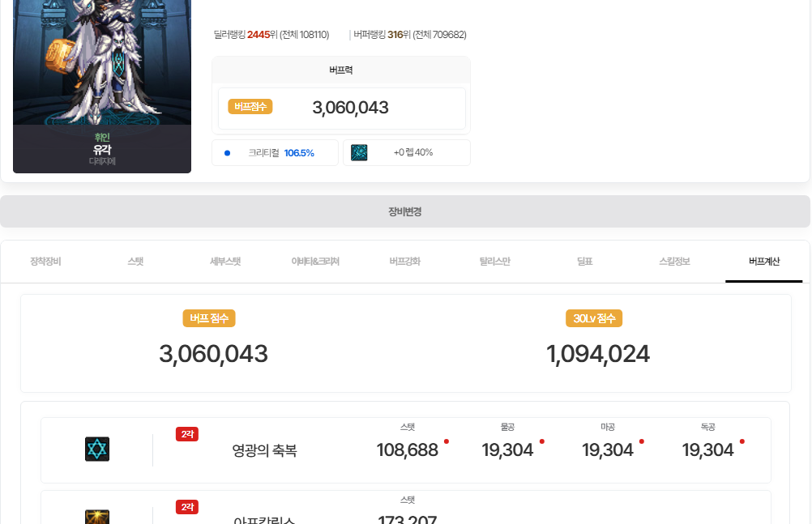This screenshot has height=524, width=812.
Task: Click the character portrait image
Action: coord(102,62)
